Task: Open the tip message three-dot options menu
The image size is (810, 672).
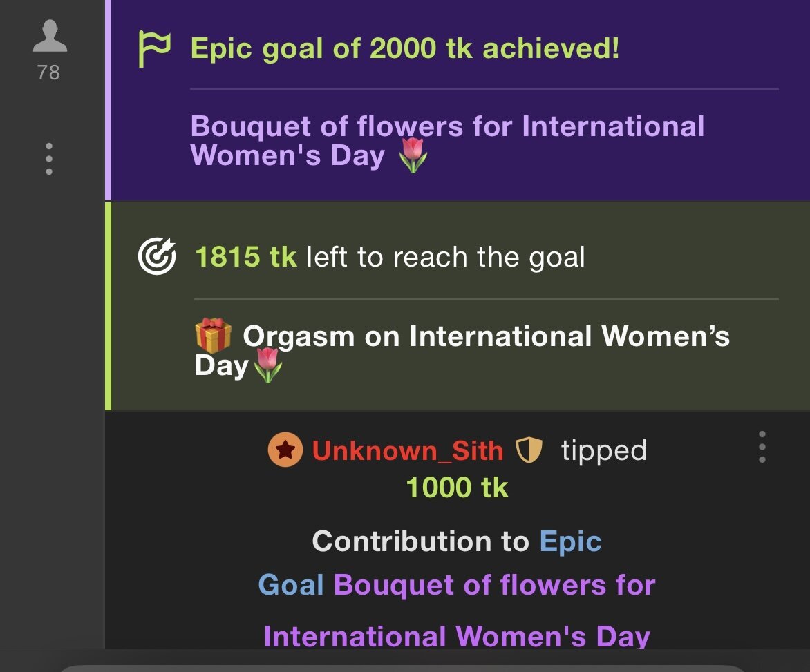Action: click(x=762, y=447)
